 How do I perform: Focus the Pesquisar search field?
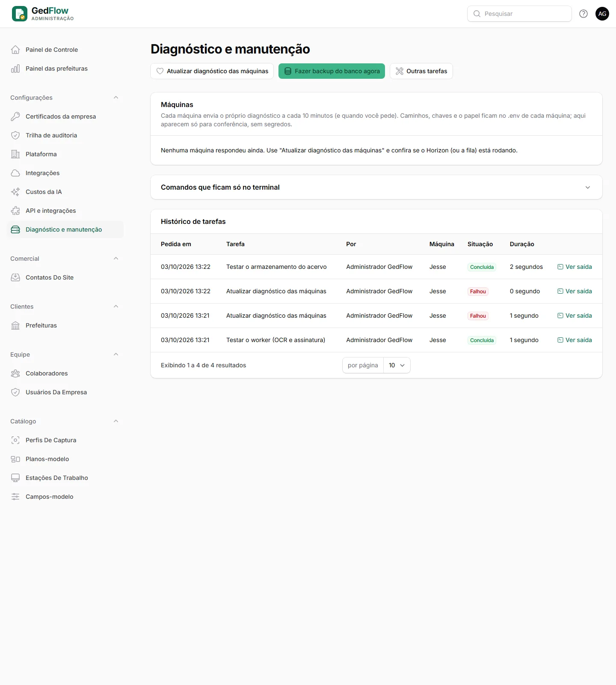click(x=519, y=14)
